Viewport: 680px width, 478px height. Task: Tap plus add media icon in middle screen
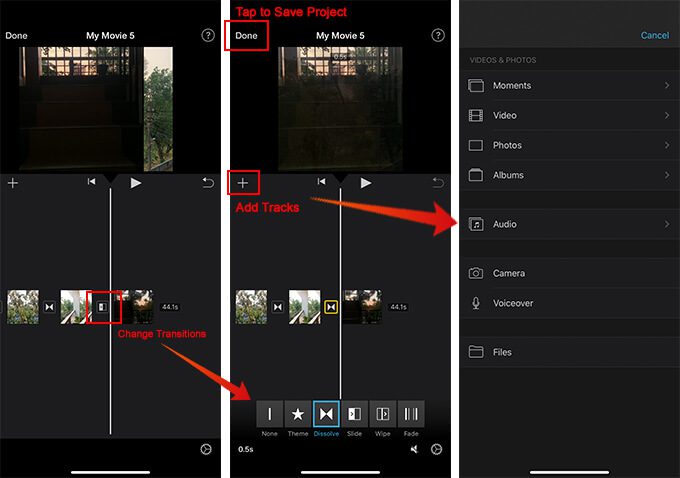point(243,183)
